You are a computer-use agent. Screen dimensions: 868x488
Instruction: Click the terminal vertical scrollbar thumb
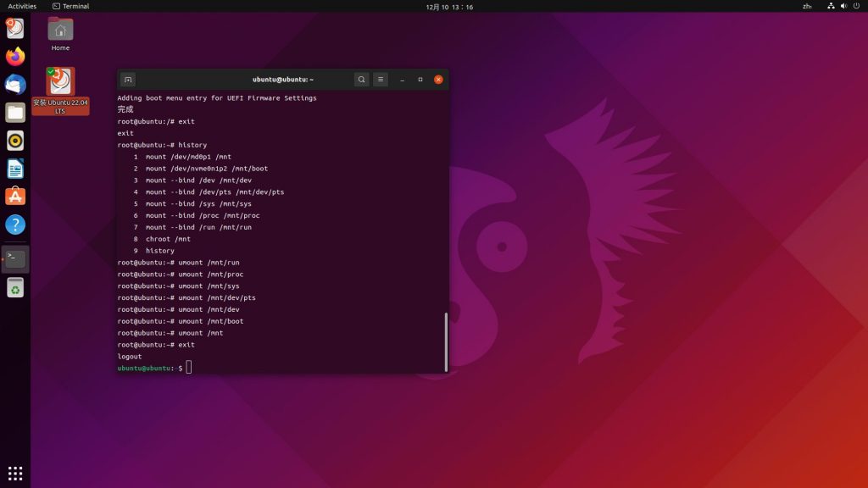coord(446,342)
